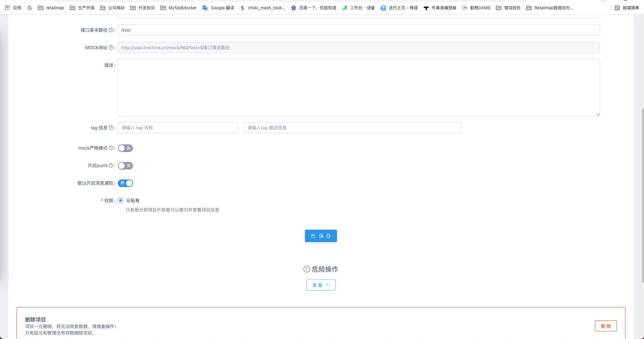
Task: Open the 作業実績登録 bookmark
Action: pos(440,8)
